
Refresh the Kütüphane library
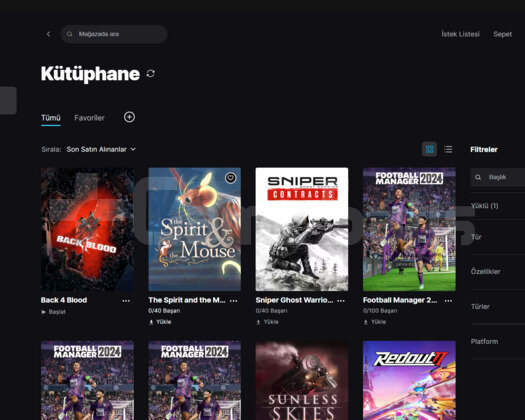[150, 73]
